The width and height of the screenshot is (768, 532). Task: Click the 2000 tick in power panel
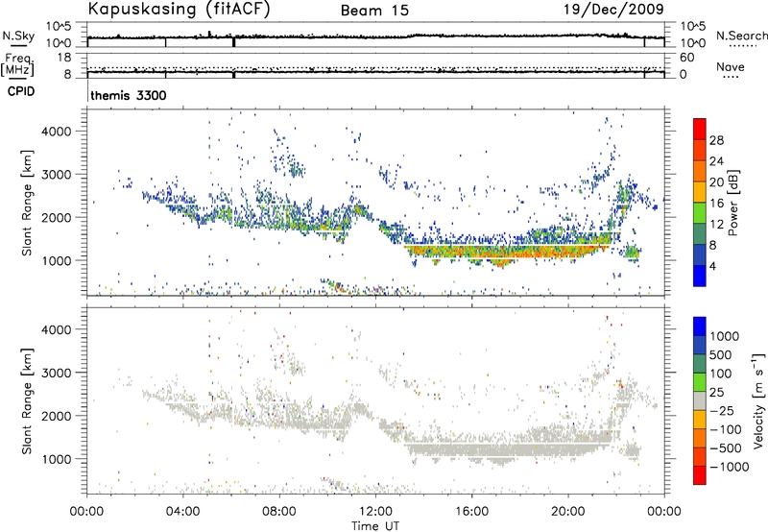57,217
